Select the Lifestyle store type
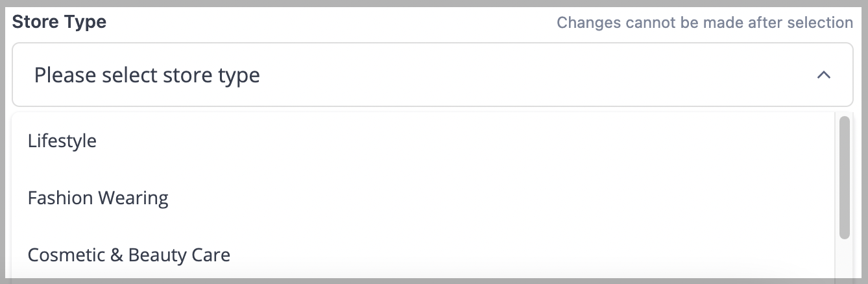Screen dimensions: 868x284 (x=423, y=141)
